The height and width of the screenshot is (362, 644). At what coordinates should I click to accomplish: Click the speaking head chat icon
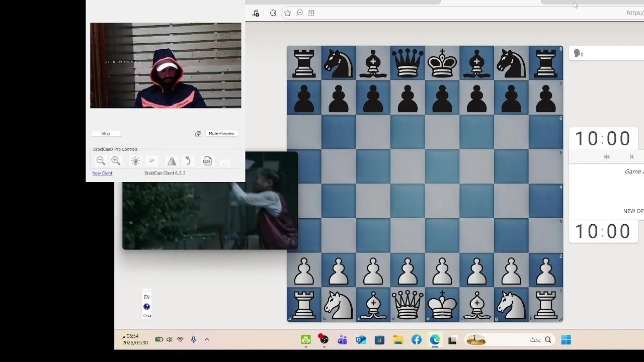578,54
